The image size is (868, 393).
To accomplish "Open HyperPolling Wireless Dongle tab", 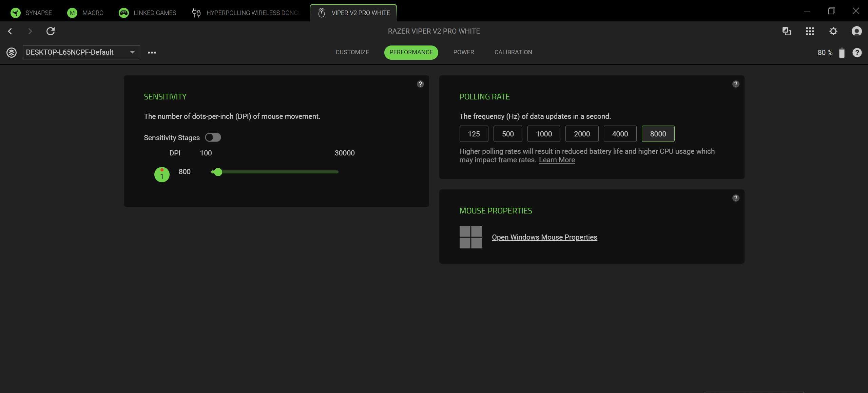I will point(246,13).
